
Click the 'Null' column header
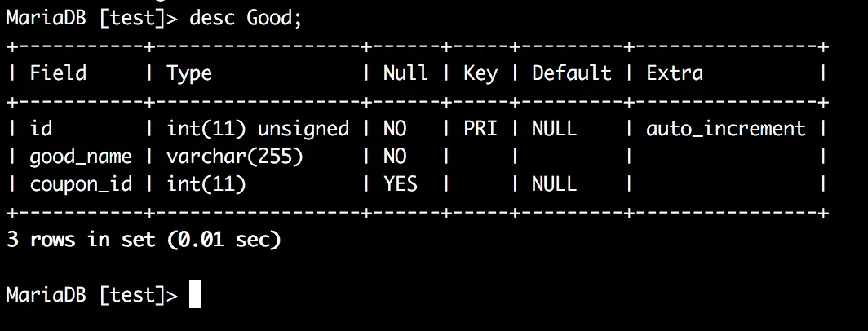pos(405,73)
